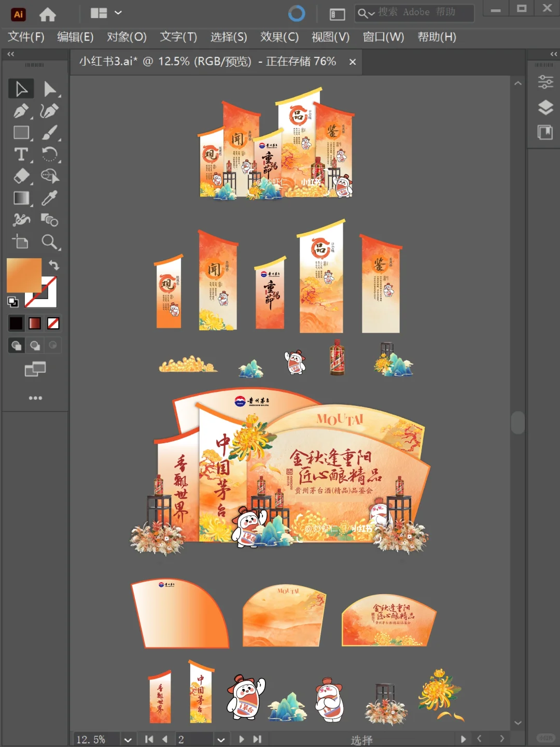560x747 pixels.
Task: Select the Gradient tool
Action: 21,198
